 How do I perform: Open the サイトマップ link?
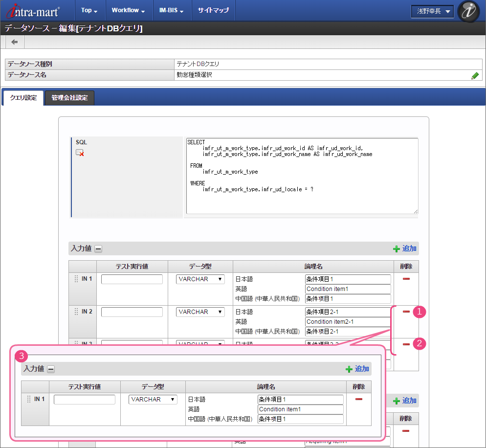(x=213, y=10)
